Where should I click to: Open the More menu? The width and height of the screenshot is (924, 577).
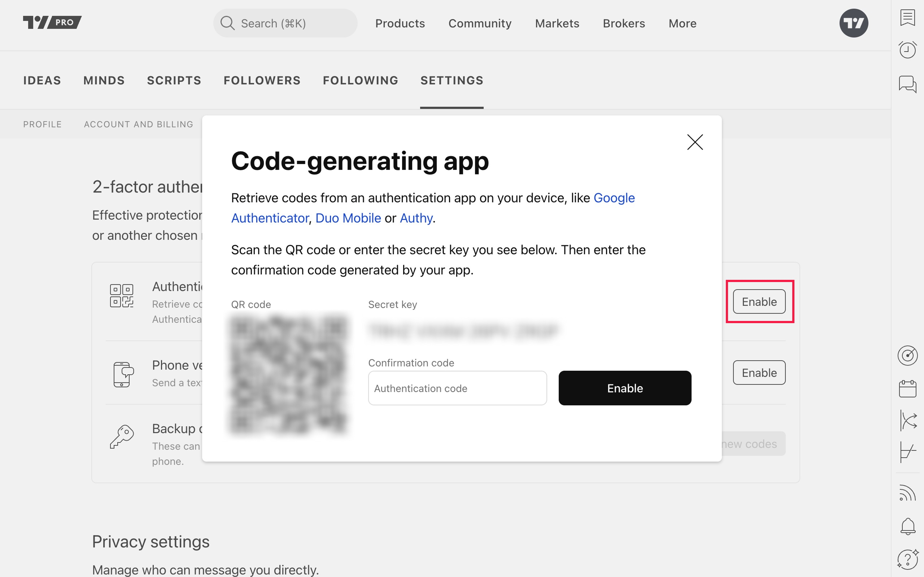[x=682, y=23]
